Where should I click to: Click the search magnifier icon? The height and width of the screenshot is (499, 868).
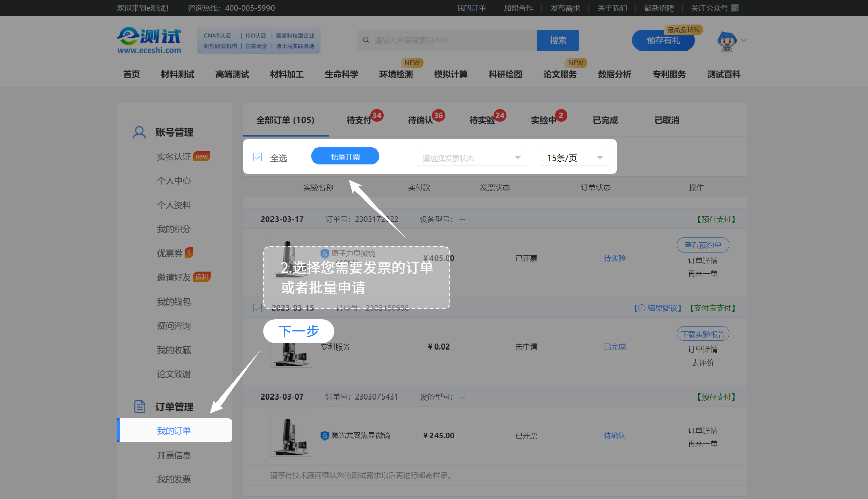pos(366,40)
